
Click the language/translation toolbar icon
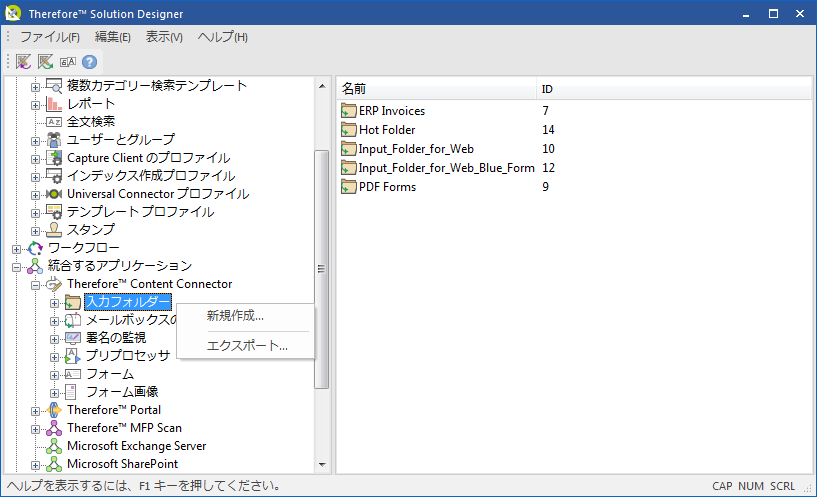[x=68, y=62]
